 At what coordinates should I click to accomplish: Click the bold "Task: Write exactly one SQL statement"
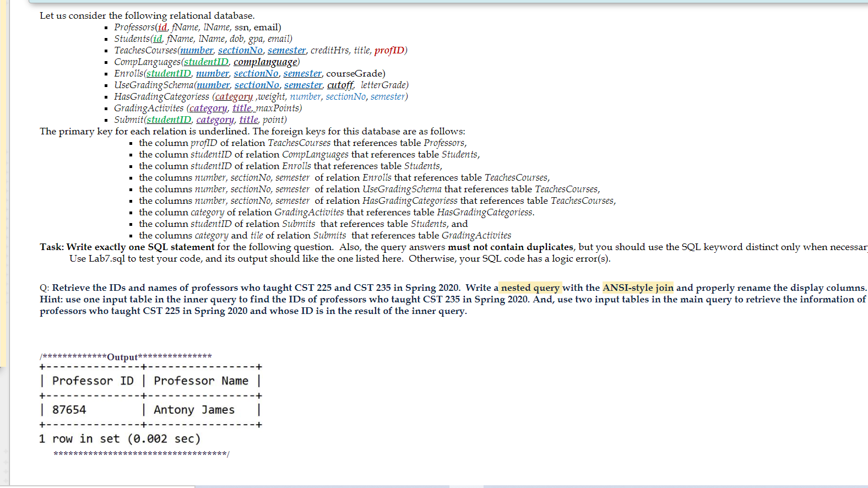click(x=127, y=247)
